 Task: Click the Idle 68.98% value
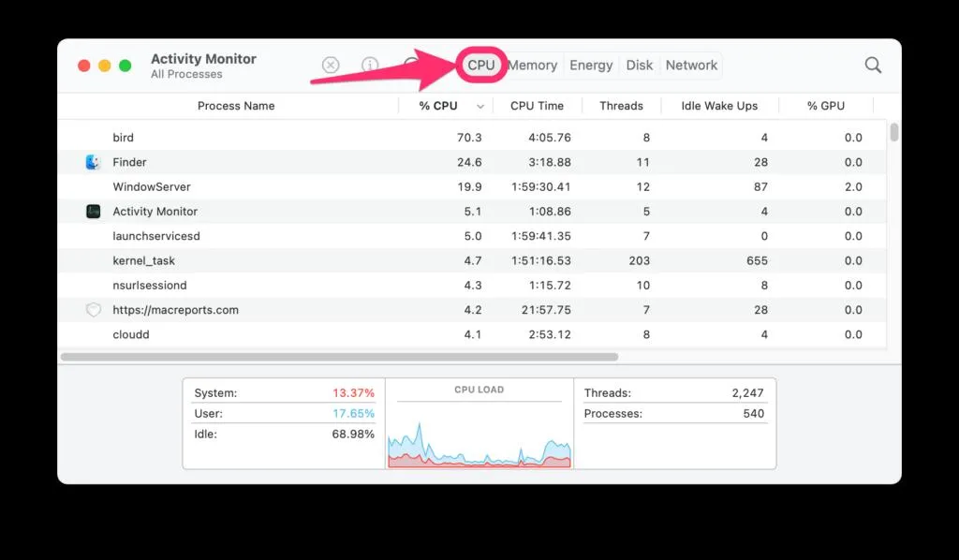pos(353,435)
